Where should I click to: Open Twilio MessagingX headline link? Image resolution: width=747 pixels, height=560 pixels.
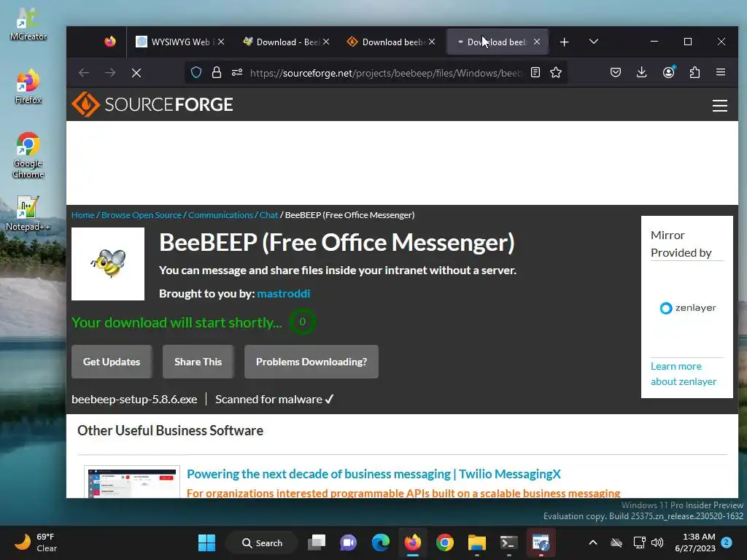(373, 474)
